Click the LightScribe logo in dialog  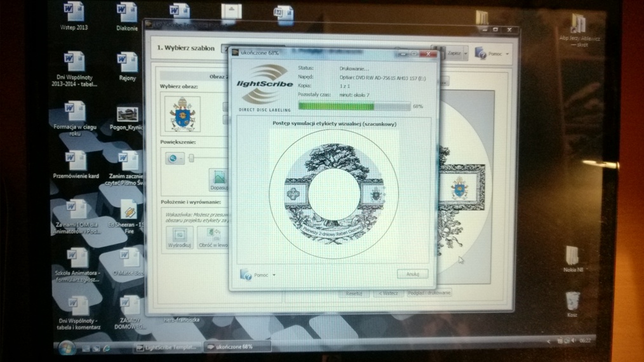tap(264, 87)
